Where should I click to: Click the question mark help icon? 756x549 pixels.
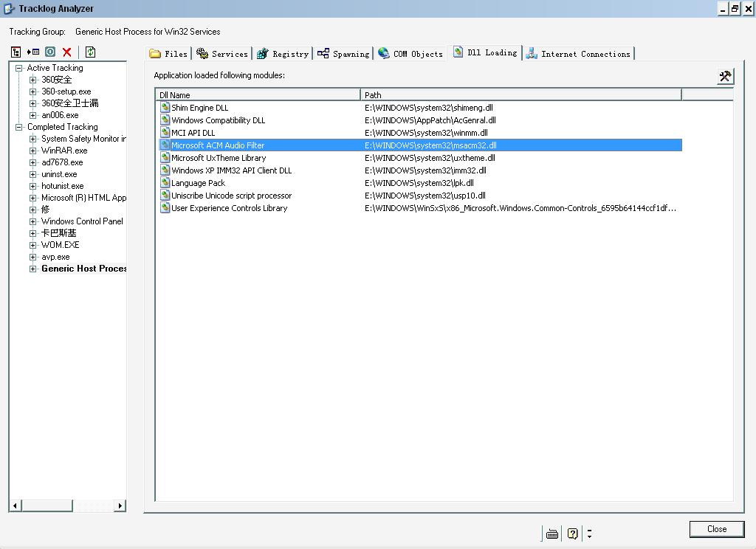click(x=572, y=534)
